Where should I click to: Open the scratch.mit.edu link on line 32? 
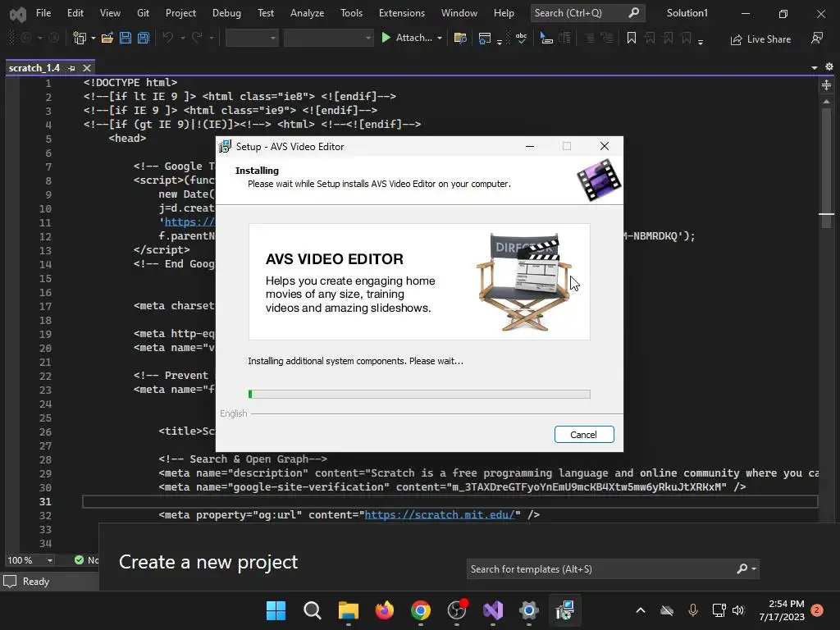[x=440, y=515]
